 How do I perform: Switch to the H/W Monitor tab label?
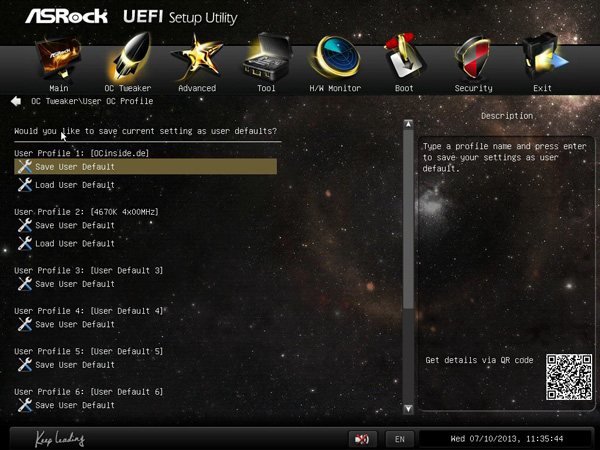[335, 88]
